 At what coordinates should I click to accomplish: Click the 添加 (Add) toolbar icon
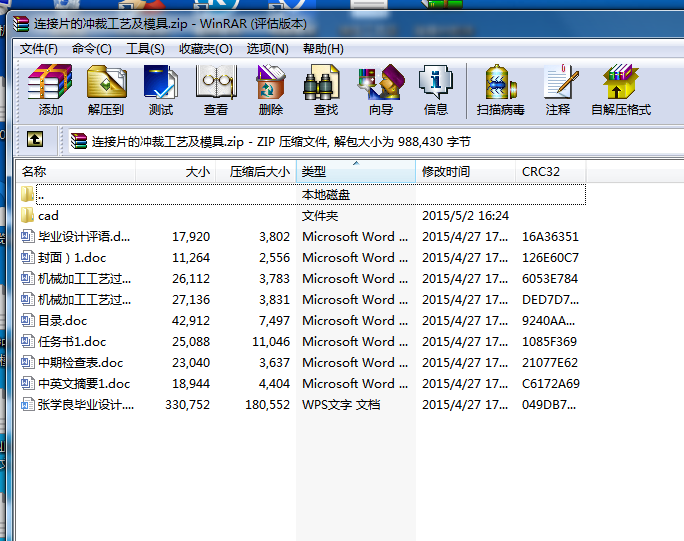tap(50, 90)
